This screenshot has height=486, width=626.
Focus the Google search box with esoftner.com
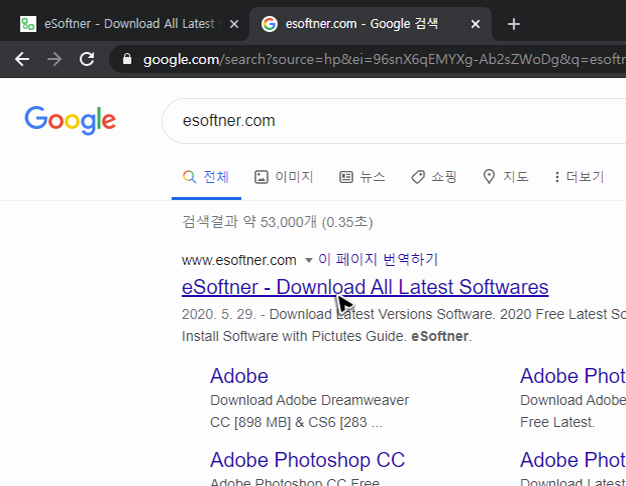click(394, 121)
